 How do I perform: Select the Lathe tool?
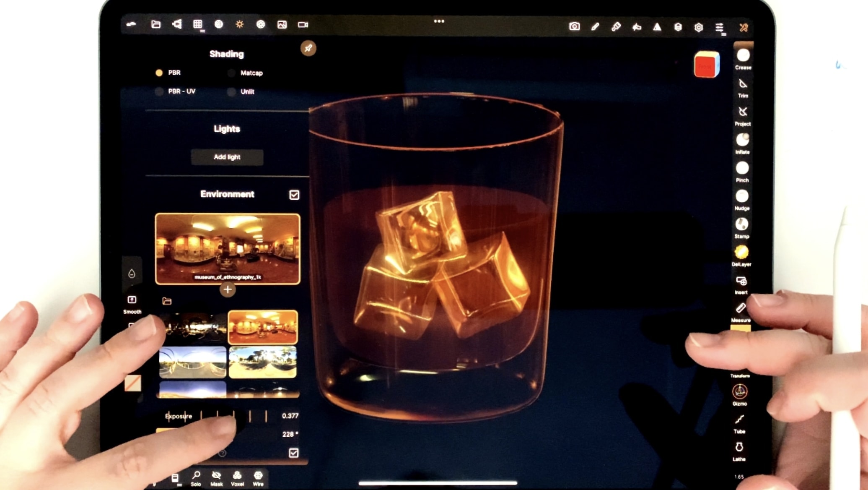[x=739, y=448]
